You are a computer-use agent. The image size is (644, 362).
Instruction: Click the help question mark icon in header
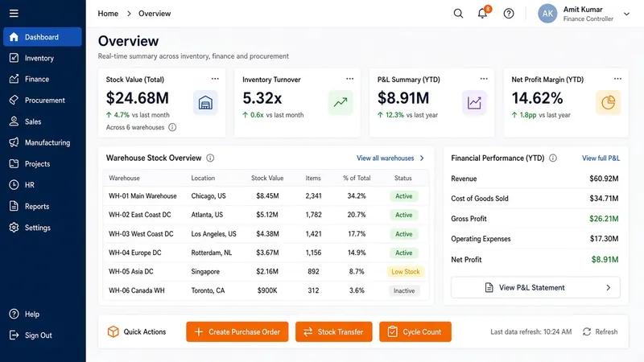[x=509, y=14]
